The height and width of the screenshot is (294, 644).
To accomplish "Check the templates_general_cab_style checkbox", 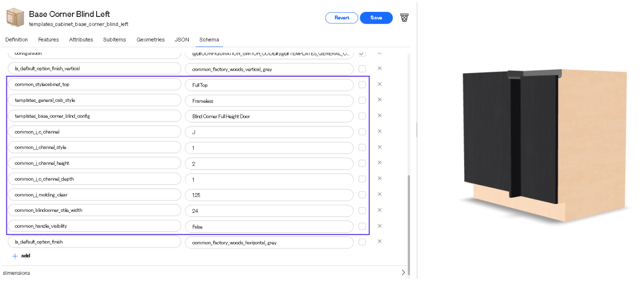I will click(362, 100).
